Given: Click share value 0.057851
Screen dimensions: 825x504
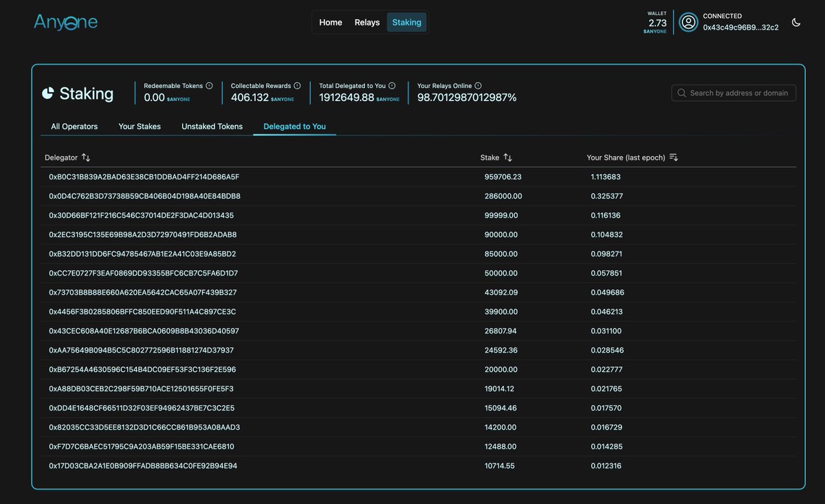Looking at the screenshot, I should [x=606, y=273].
